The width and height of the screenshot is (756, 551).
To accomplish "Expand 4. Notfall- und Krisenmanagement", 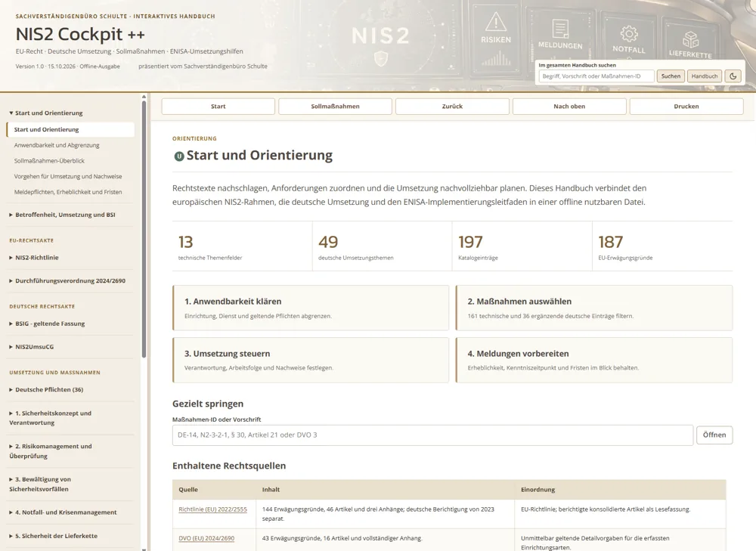I will pos(63,512).
